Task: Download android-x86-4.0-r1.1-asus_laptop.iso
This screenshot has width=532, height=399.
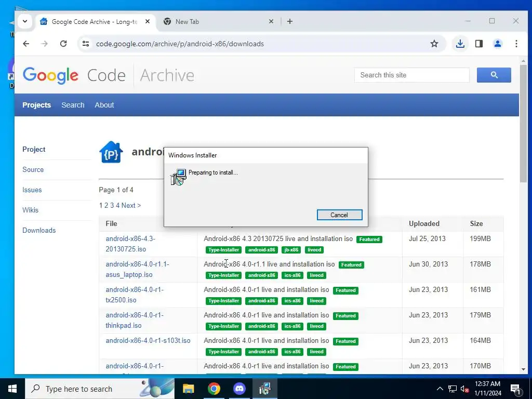Action: coord(137,270)
